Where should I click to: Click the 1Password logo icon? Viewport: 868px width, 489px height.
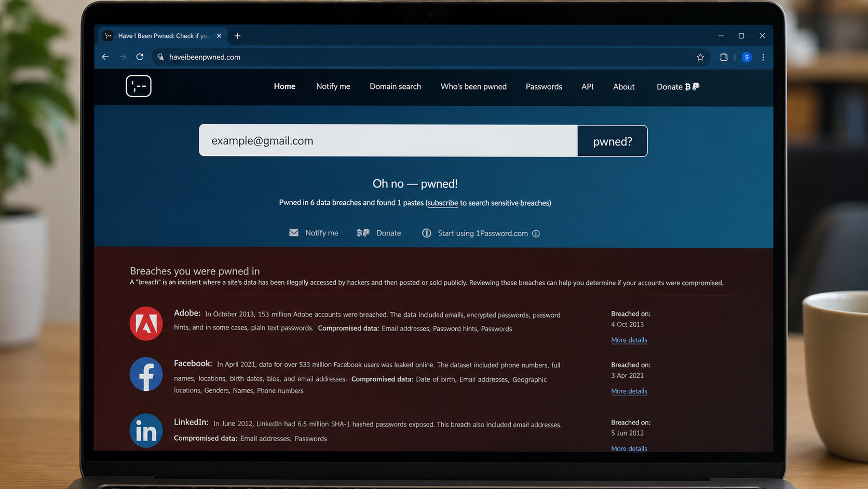(x=426, y=233)
